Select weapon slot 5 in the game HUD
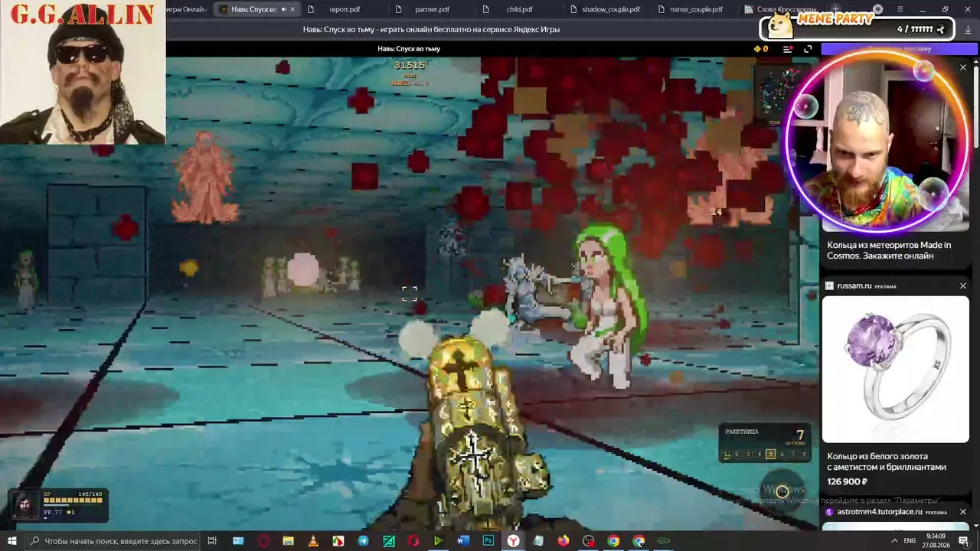Viewport: 980px width, 551px height. (x=770, y=454)
